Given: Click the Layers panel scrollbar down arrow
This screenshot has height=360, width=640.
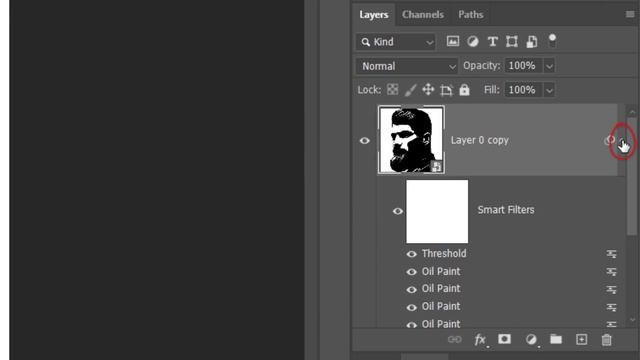Looking at the screenshot, I should [632, 320].
